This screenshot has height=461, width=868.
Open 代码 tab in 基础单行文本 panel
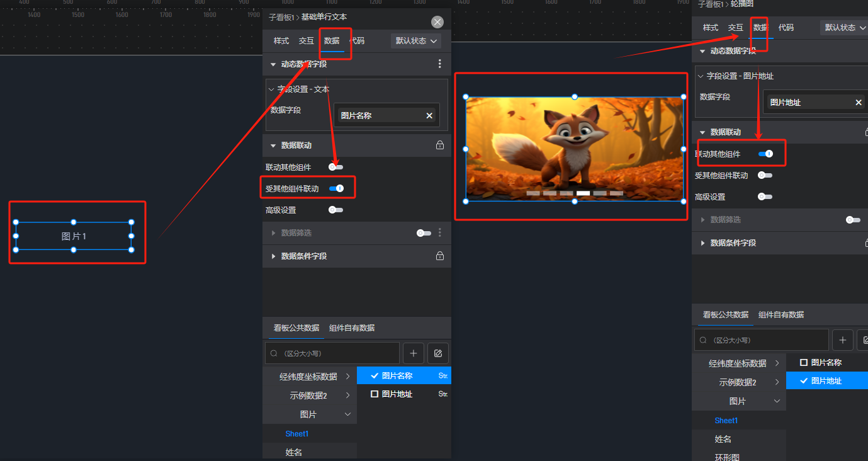pyautogui.click(x=357, y=41)
